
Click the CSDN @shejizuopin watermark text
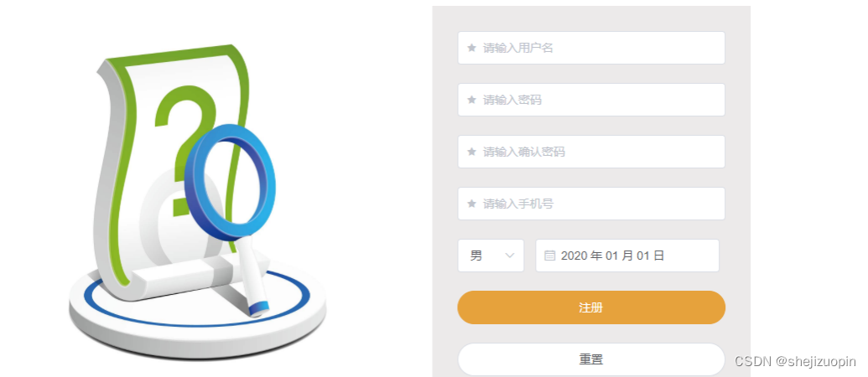click(795, 362)
